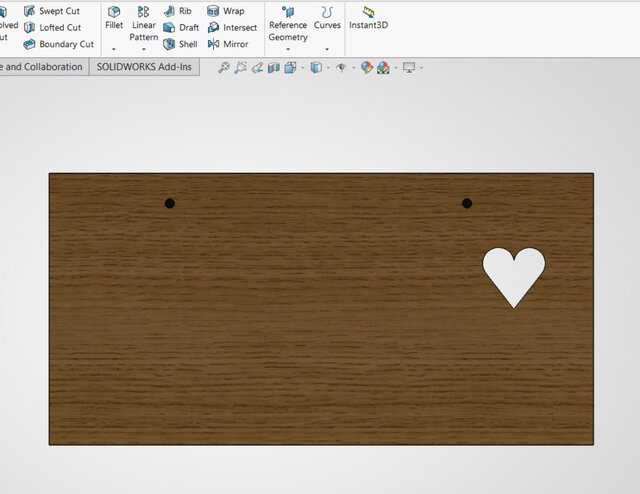Activate the Fillet tool

pyautogui.click(x=114, y=17)
